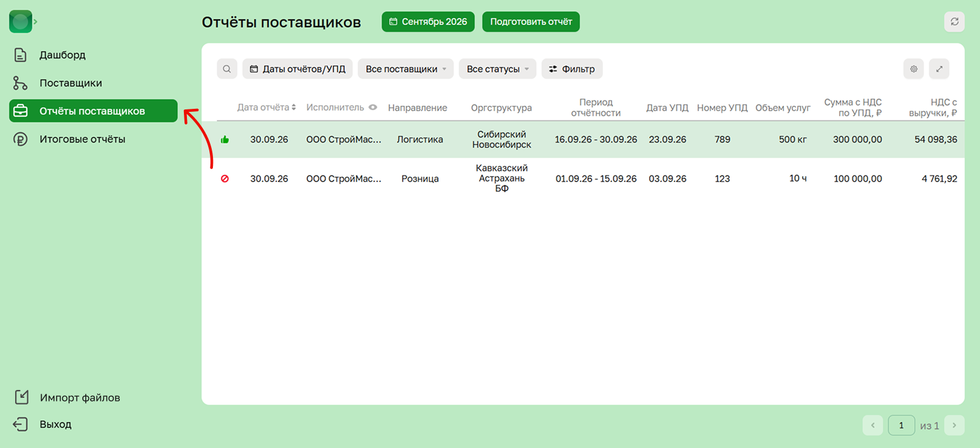Viewport: 980px width, 448px height.
Task: Toggle the eye icon next to Исполнитель
Action: tap(373, 108)
